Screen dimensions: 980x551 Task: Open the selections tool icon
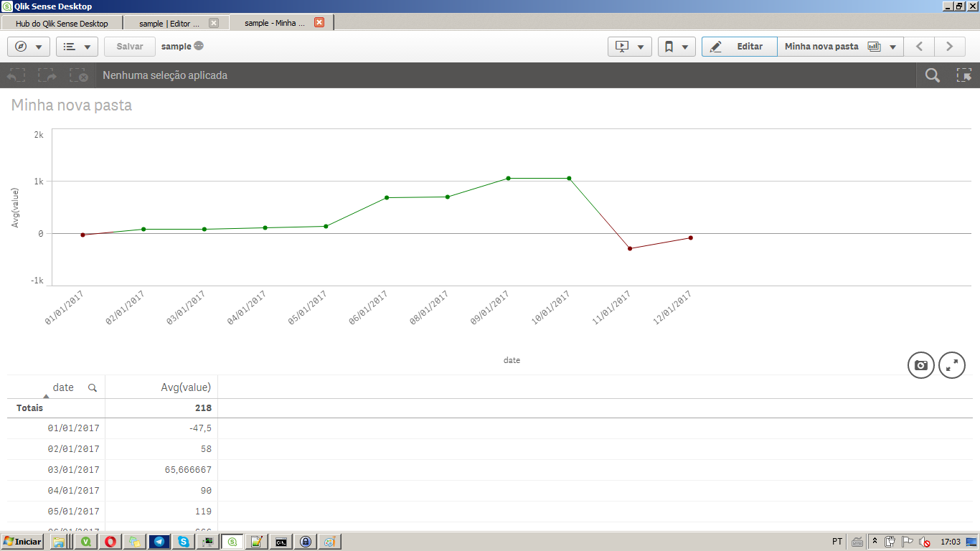coord(966,75)
